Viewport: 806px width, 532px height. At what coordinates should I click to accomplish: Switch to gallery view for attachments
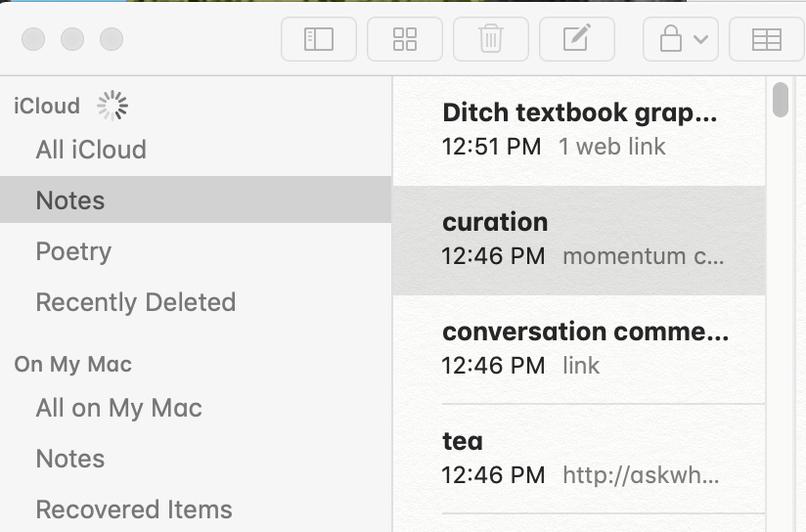(405, 39)
